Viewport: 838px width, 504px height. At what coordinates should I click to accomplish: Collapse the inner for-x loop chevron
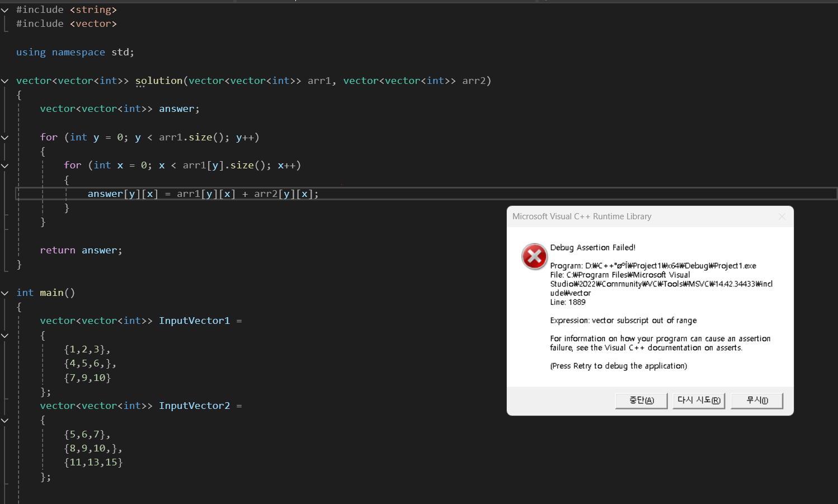(x=5, y=166)
